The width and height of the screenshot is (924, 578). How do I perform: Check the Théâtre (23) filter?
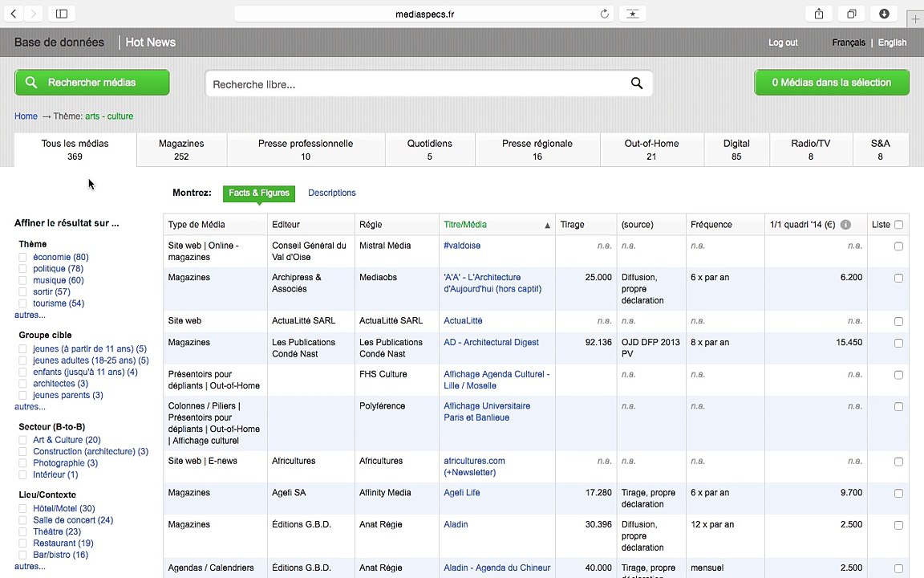[x=22, y=531]
